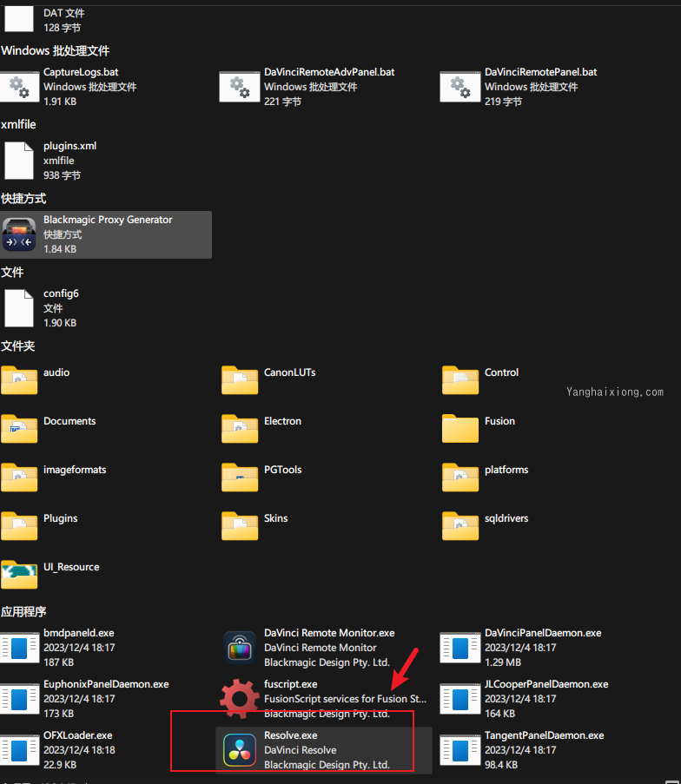Select the sqldrivers folder icon

(460, 525)
